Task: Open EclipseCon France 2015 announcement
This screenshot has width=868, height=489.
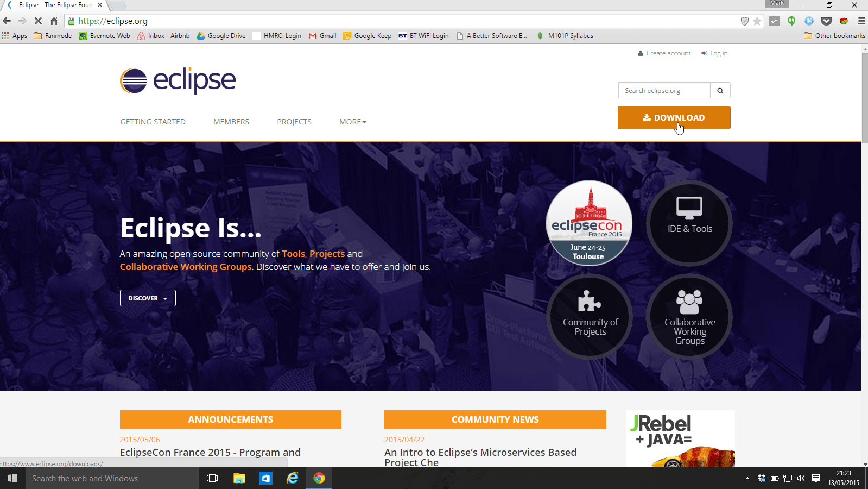Action: pos(210,453)
